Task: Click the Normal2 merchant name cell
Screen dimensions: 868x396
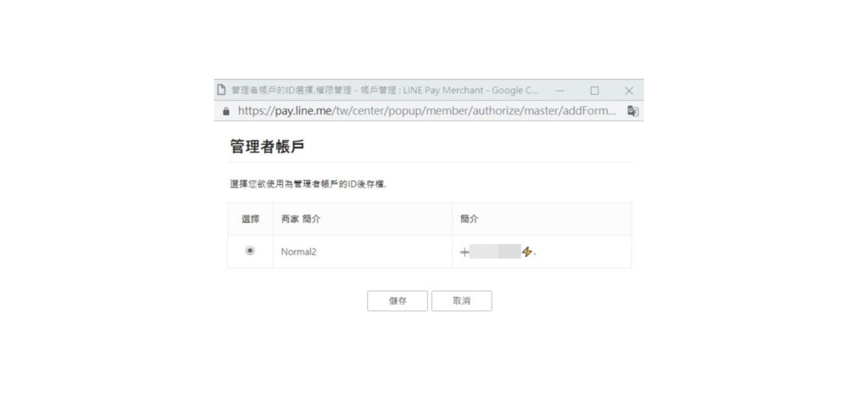Action: 363,252
